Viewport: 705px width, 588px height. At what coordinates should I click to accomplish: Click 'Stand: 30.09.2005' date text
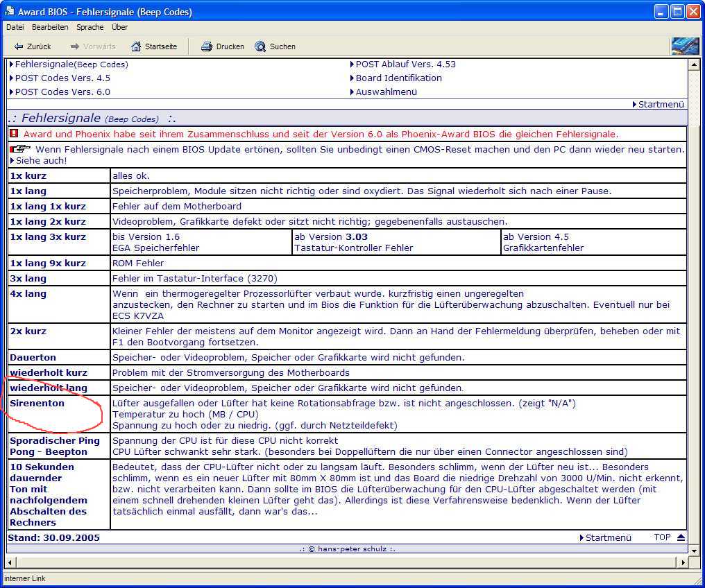tap(54, 537)
